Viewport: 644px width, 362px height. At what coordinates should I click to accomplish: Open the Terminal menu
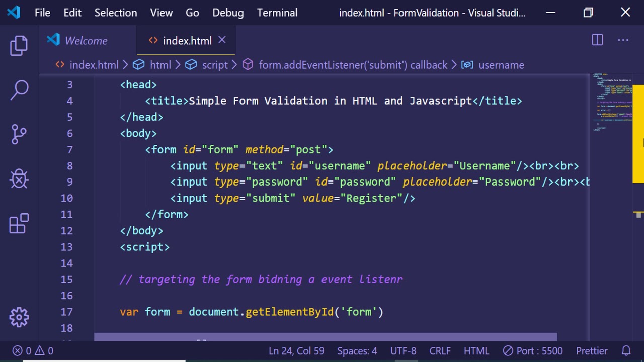click(x=277, y=13)
